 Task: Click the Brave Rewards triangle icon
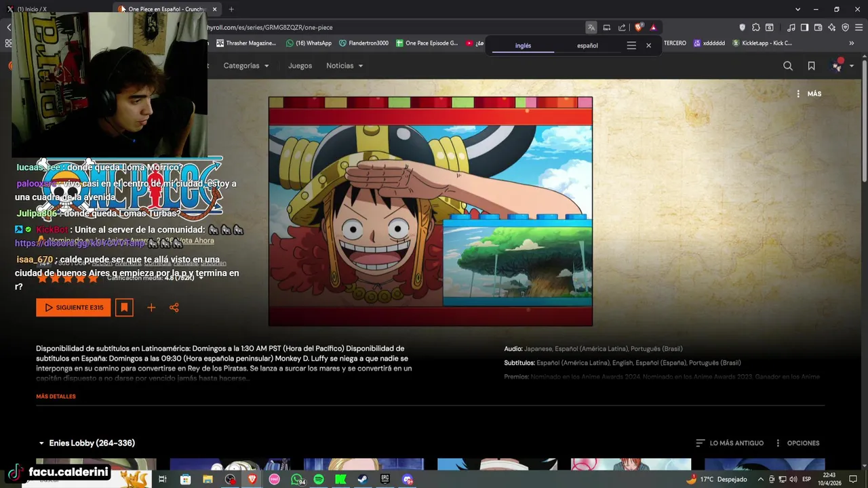click(653, 27)
